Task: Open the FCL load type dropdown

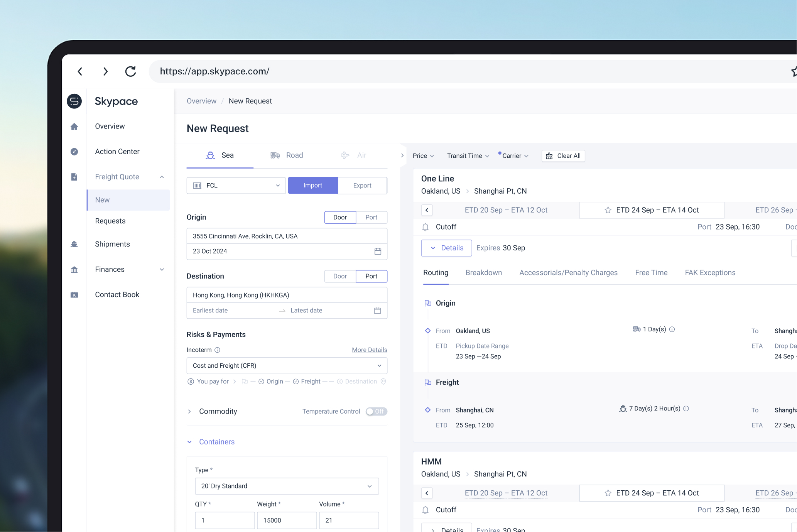Action: [236, 186]
